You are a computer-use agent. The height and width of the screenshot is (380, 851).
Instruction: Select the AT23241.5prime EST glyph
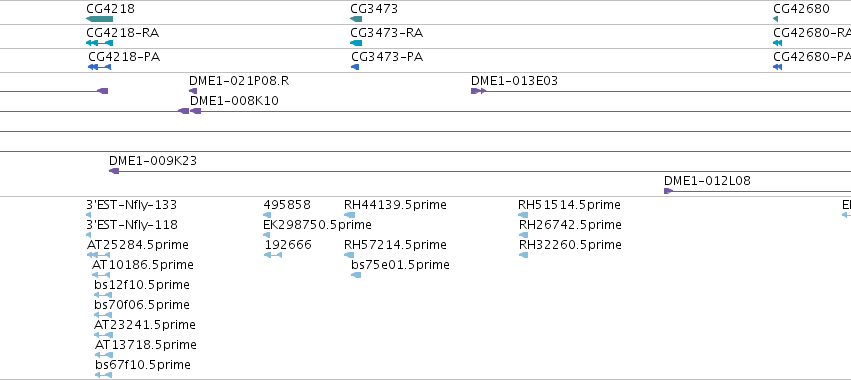103,335
